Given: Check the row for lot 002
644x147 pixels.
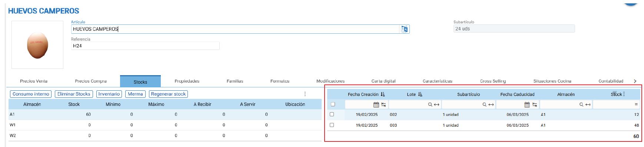Looking at the screenshot, I should tap(332, 114).
